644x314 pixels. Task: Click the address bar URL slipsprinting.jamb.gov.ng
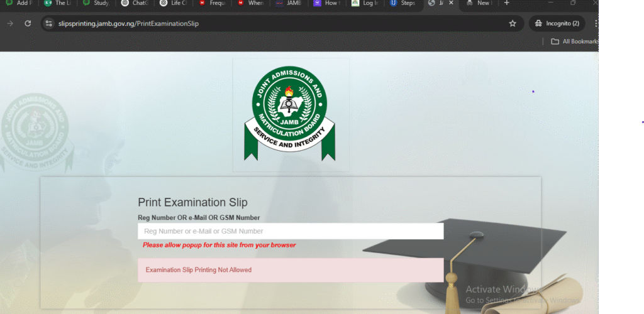(x=128, y=23)
